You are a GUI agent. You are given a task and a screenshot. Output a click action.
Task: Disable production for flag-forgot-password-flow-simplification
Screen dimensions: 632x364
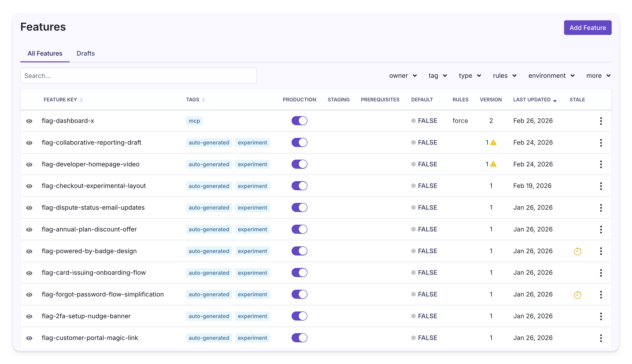coord(299,294)
